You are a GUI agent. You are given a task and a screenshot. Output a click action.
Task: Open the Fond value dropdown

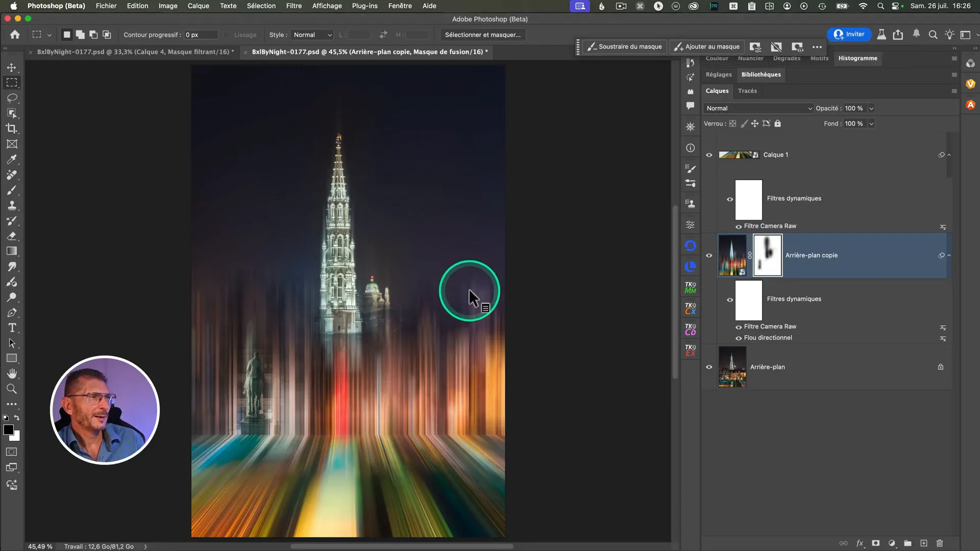[x=871, y=123]
